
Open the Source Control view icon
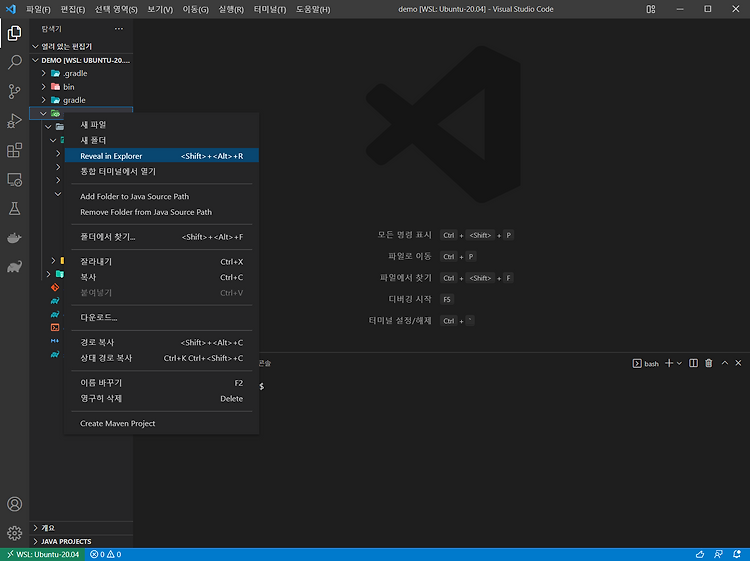pyautogui.click(x=14, y=91)
